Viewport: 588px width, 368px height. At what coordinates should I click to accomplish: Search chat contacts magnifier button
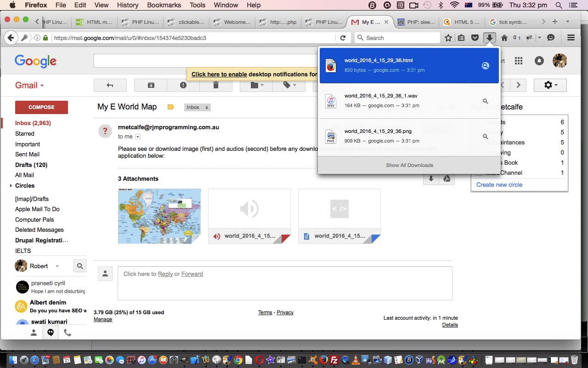coord(80,266)
